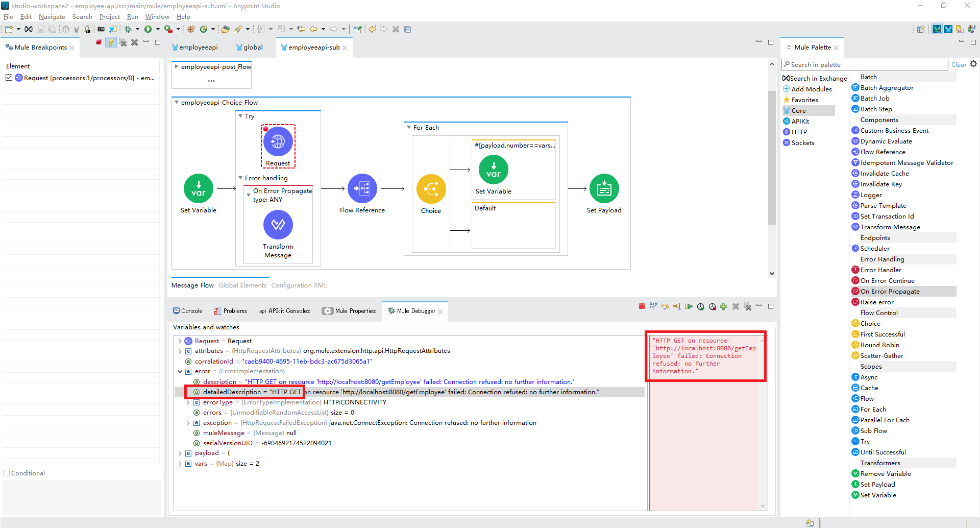This screenshot has height=528, width=980.
Task: Click the Search in palette input field
Action: 865,65
